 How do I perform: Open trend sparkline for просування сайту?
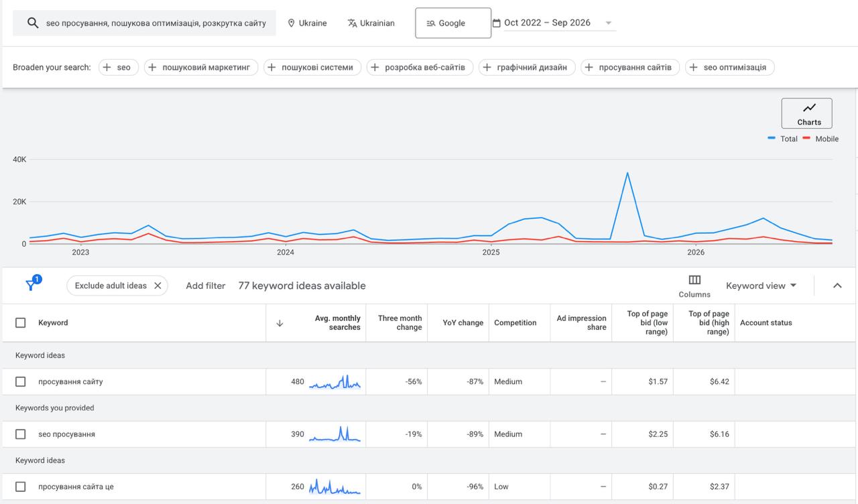click(334, 382)
